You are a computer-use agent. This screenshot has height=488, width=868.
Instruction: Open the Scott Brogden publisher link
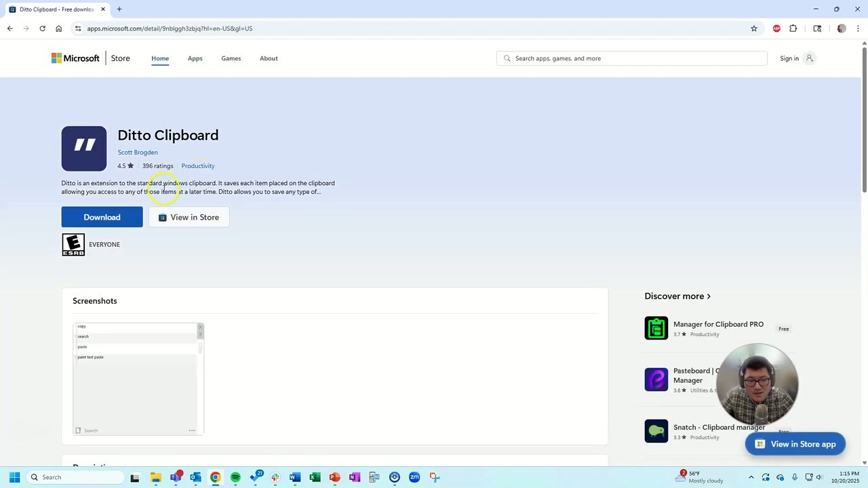click(x=138, y=152)
